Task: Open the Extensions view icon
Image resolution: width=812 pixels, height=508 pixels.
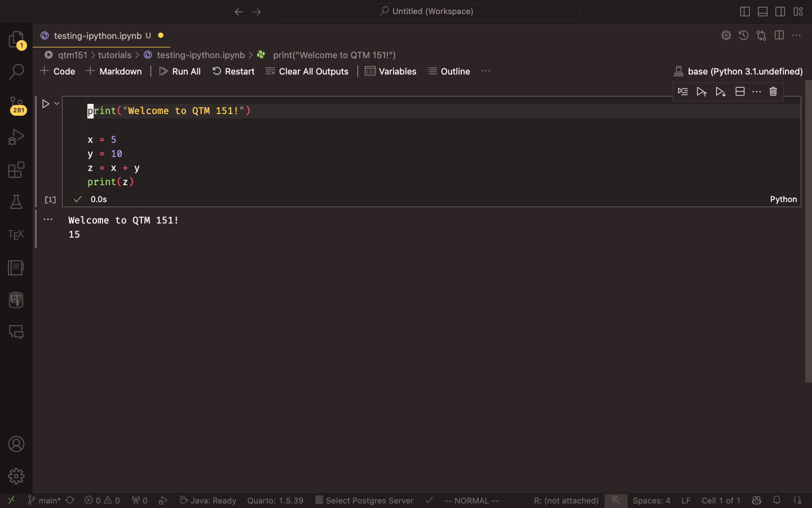Action: [16, 170]
